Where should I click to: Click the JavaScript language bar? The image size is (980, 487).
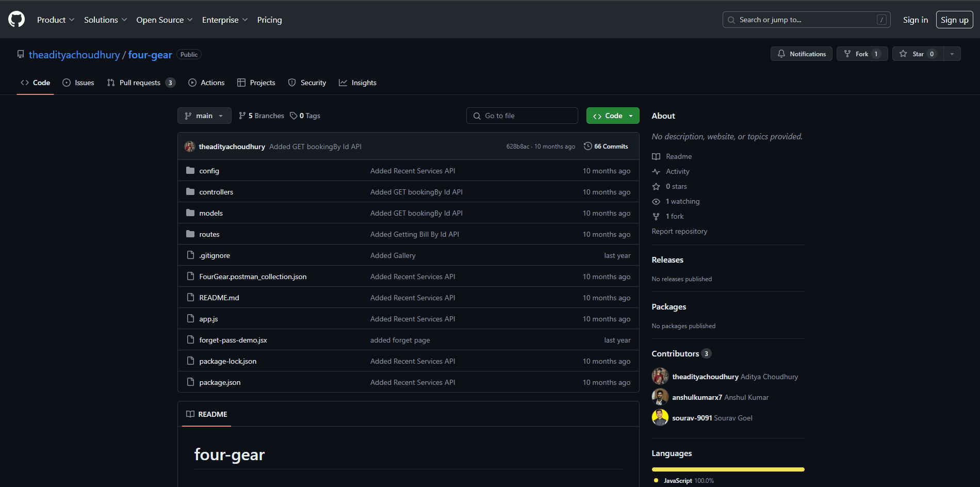728,469
